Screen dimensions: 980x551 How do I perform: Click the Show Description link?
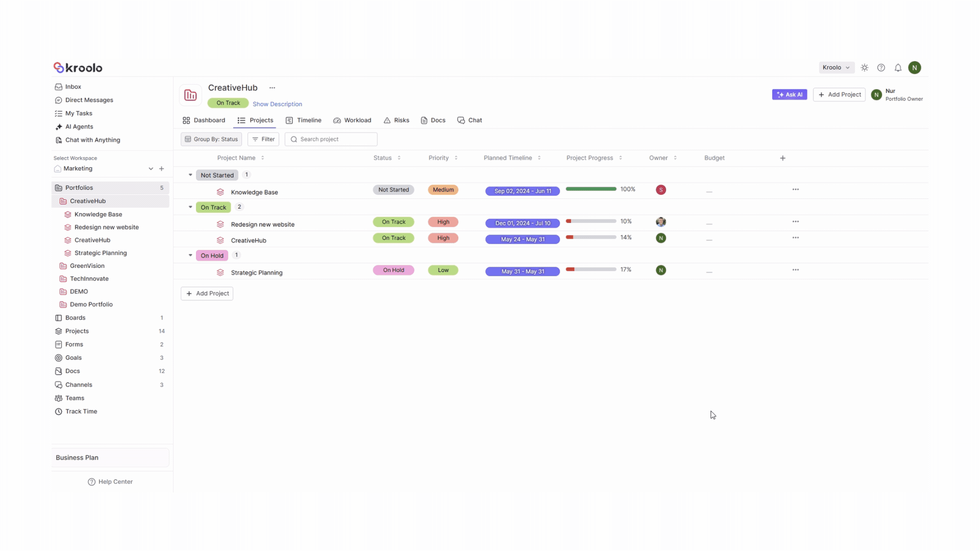click(277, 104)
